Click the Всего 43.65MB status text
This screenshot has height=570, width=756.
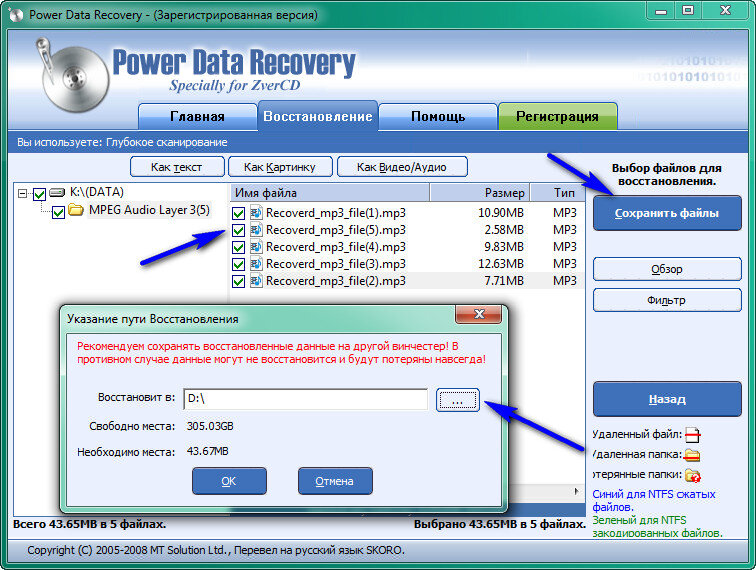(x=90, y=524)
